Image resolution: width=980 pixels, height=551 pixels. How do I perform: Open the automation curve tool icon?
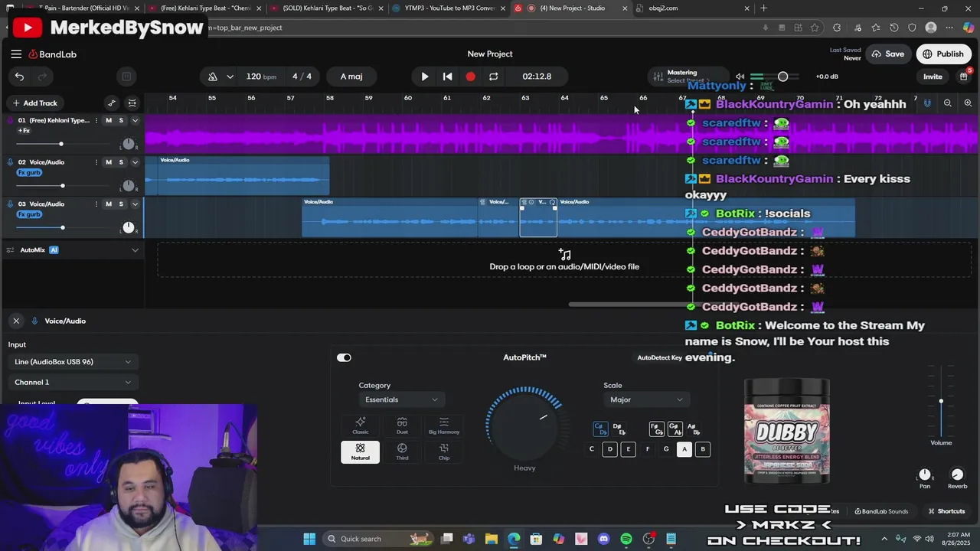click(112, 103)
